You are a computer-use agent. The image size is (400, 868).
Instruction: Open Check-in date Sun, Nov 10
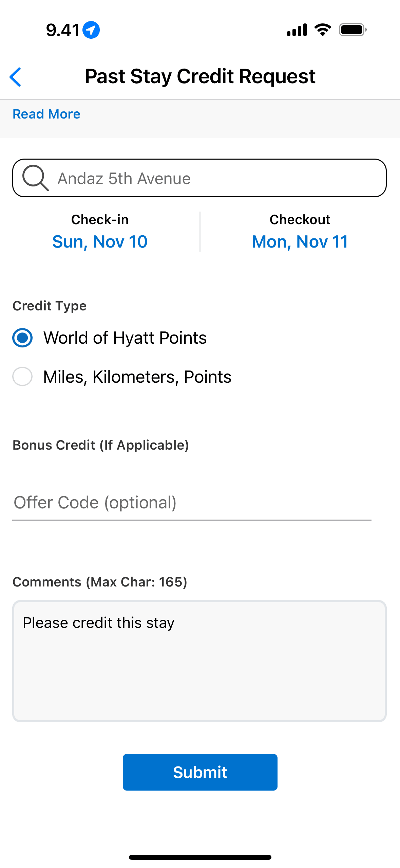pyautogui.click(x=100, y=242)
